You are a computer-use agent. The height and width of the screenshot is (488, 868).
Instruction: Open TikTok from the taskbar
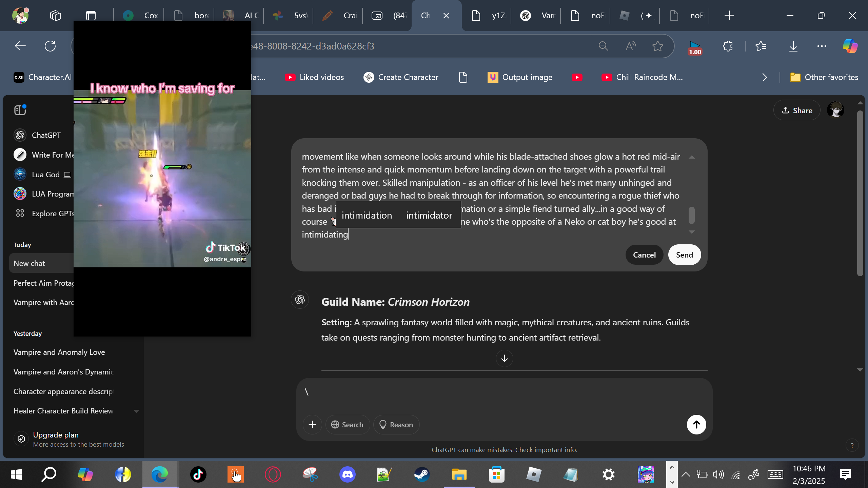click(198, 474)
